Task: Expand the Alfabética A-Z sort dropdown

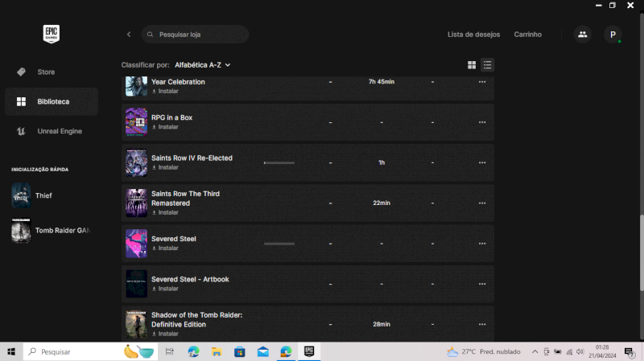Action: pyautogui.click(x=203, y=65)
